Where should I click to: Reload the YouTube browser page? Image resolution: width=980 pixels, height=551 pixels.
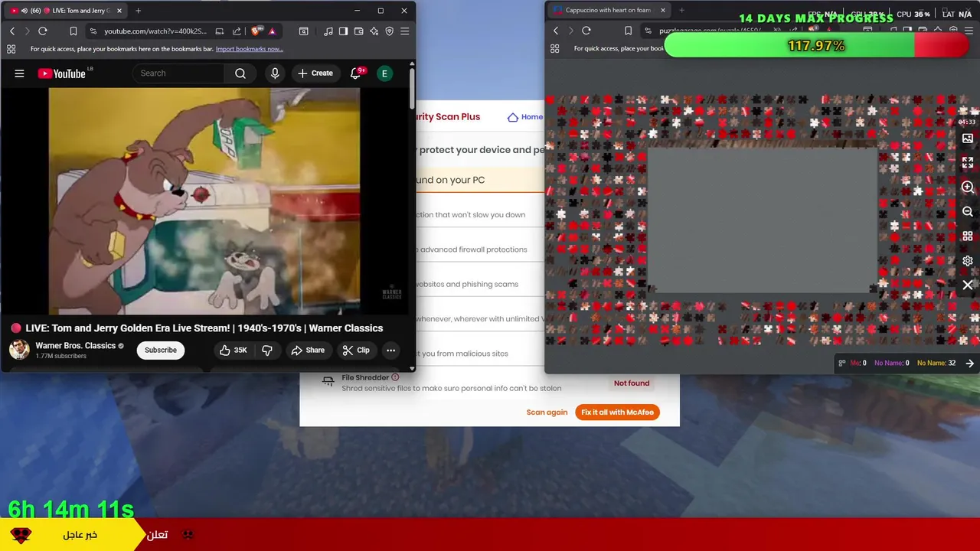coord(43,31)
